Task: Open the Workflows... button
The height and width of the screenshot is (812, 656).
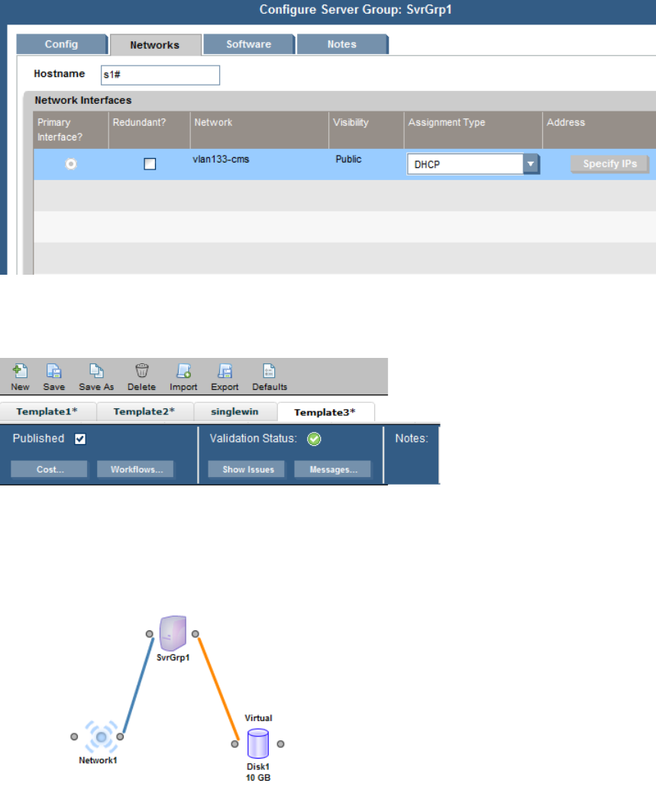Action: 136,469
